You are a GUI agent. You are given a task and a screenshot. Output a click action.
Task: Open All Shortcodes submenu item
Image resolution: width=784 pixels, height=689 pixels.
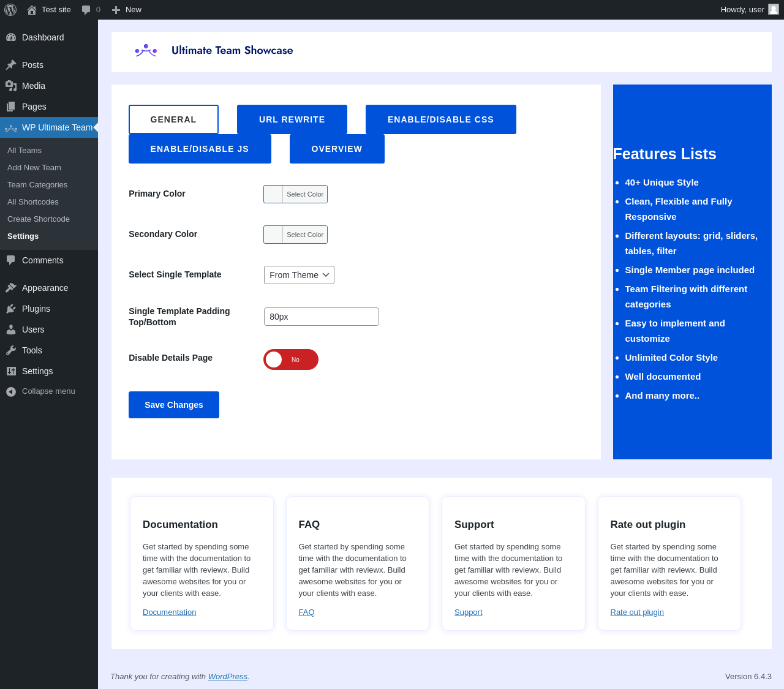click(33, 202)
